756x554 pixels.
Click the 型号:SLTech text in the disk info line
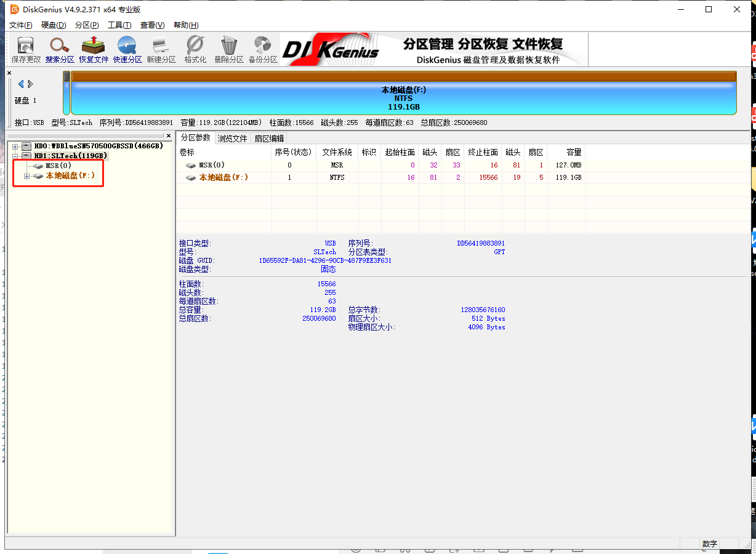tap(72, 122)
